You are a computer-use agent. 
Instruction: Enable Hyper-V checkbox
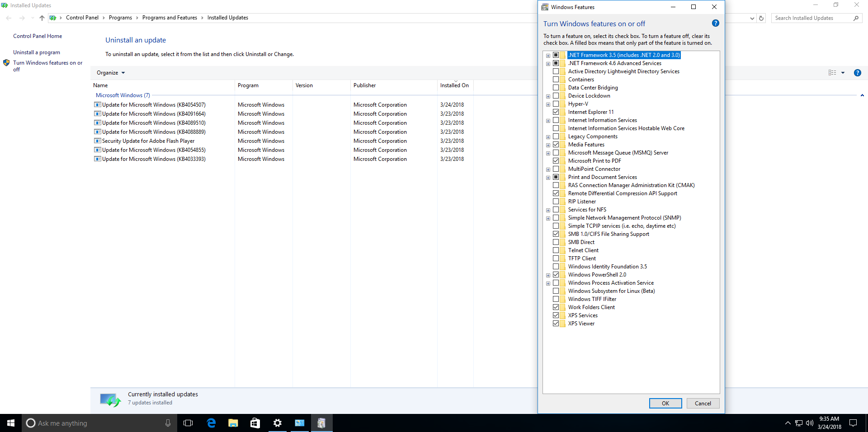(x=556, y=104)
